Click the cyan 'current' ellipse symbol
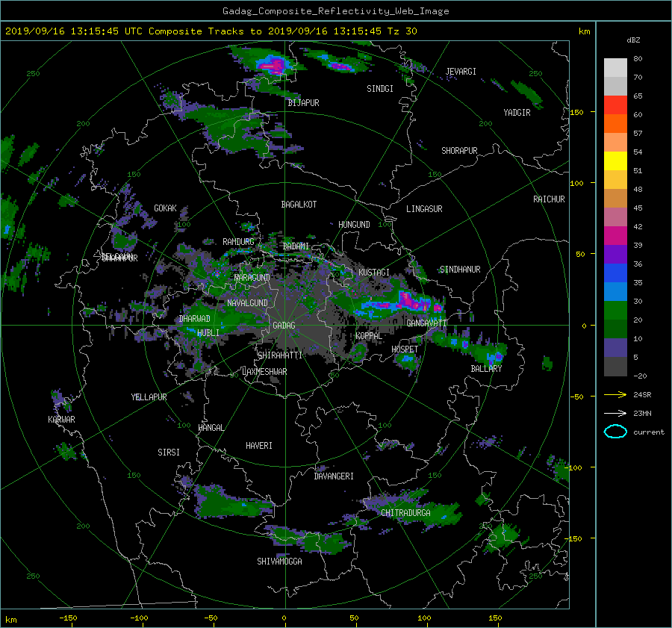This screenshot has height=628, width=672. (x=615, y=432)
